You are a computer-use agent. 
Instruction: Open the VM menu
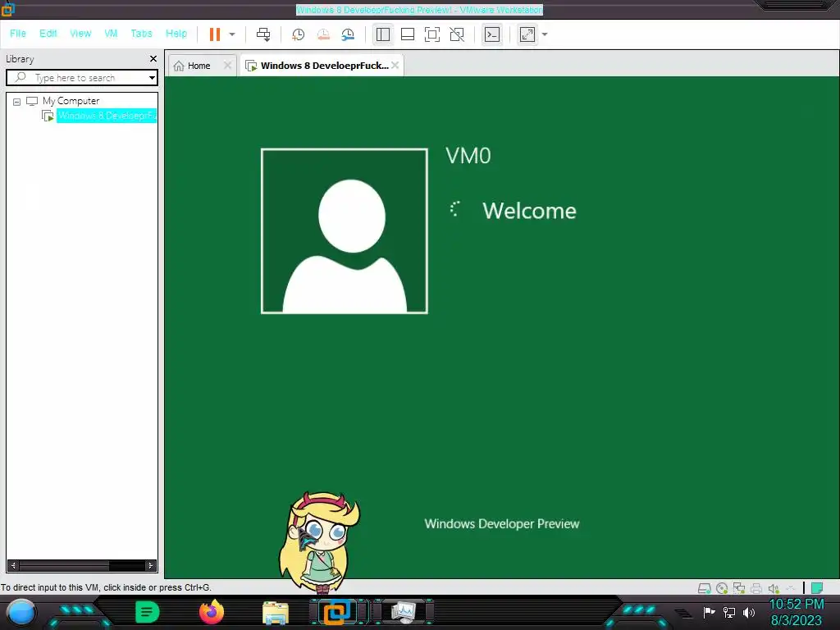[x=111, y=33]
